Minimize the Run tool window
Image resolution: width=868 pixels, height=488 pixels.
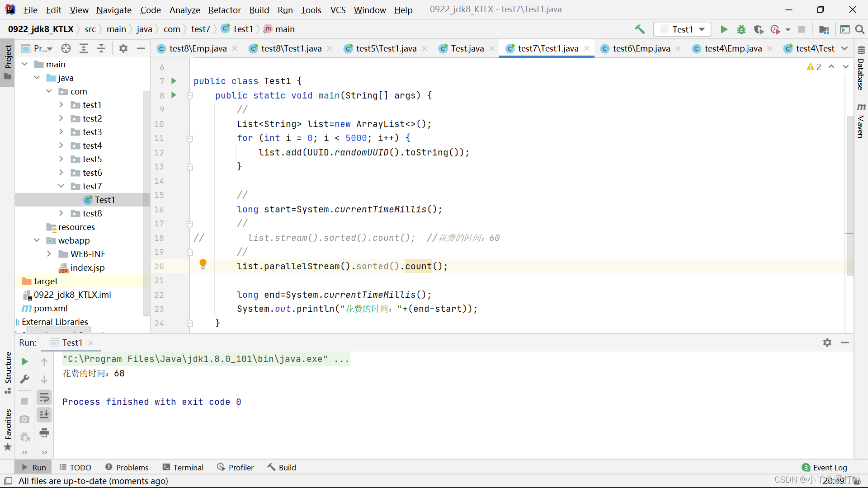[x=845, y=343]
